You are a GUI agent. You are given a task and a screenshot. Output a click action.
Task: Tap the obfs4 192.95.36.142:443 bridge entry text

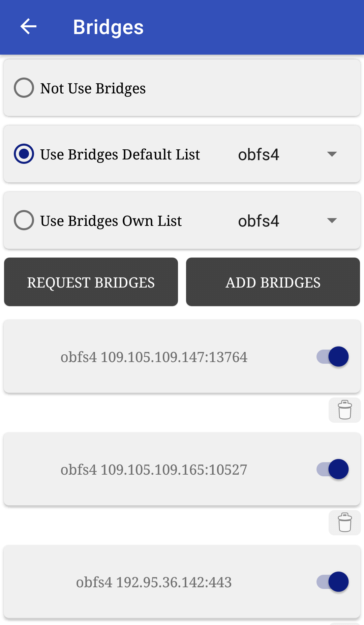154,583
